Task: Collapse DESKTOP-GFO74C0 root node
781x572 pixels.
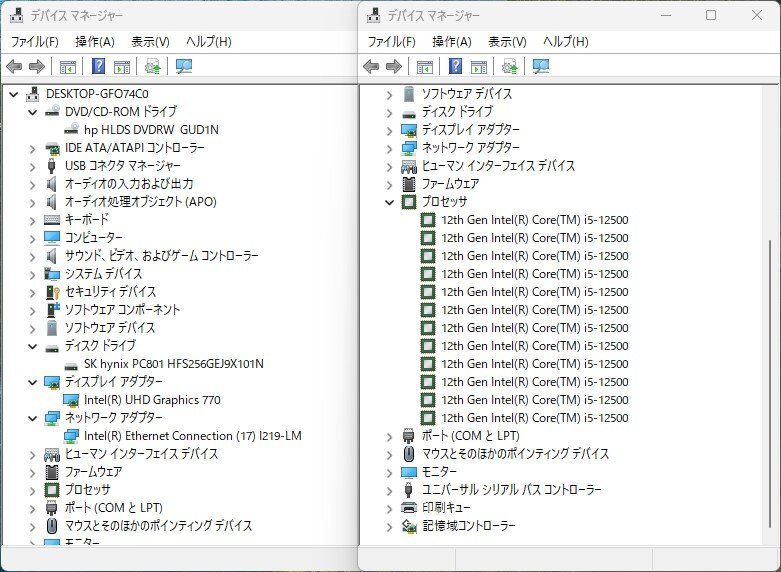Action: pyautogui.click(x=14, y=94)
